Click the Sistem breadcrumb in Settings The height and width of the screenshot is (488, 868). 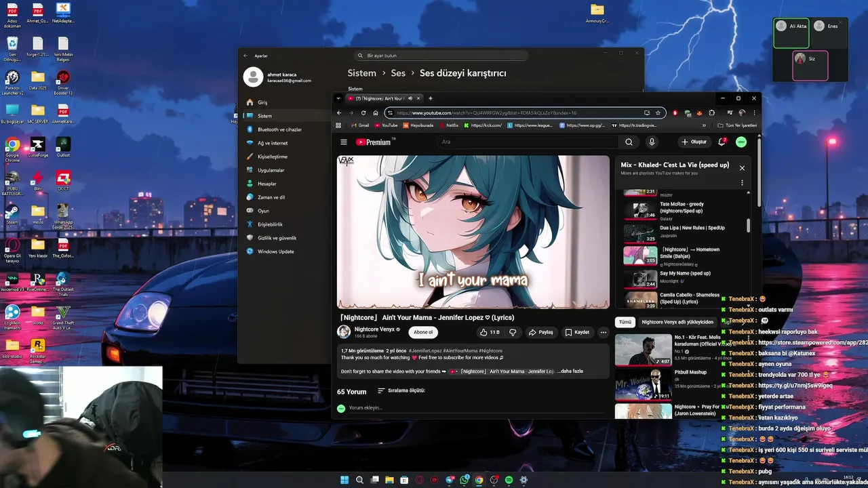click(x=361, y=73)
